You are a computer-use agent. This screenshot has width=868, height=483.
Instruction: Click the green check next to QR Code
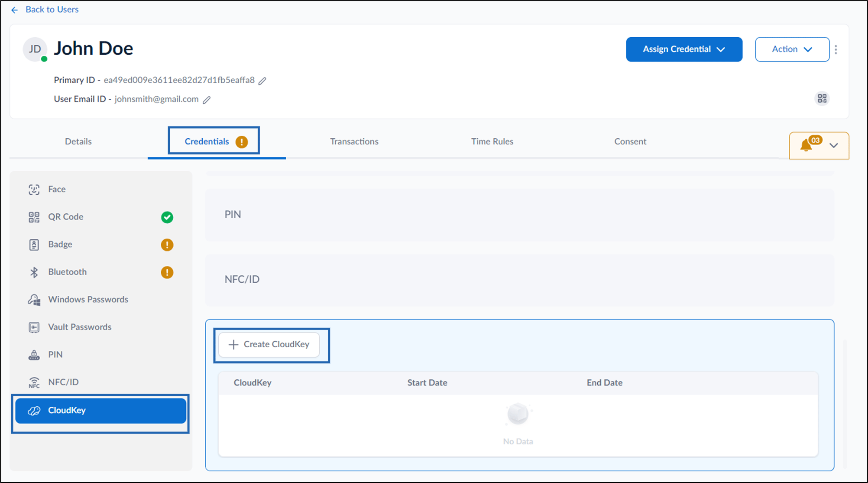(167, 217)
